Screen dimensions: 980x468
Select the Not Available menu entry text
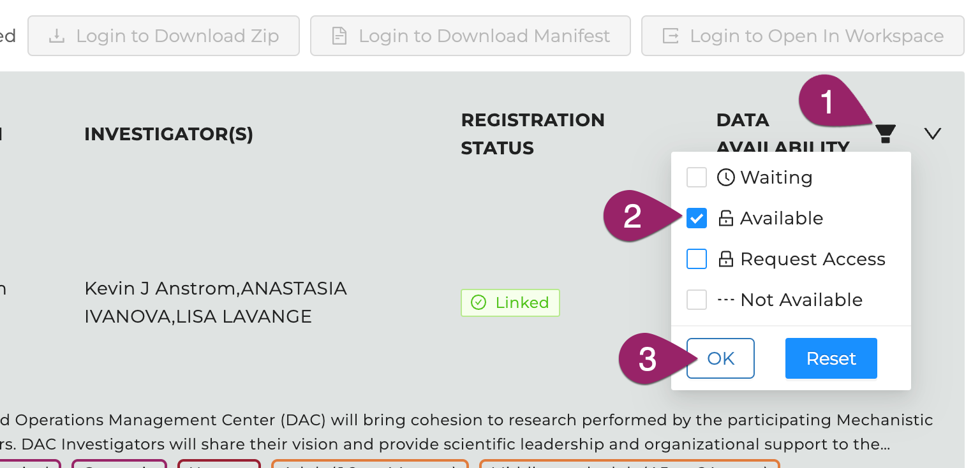tap(801, 300)
